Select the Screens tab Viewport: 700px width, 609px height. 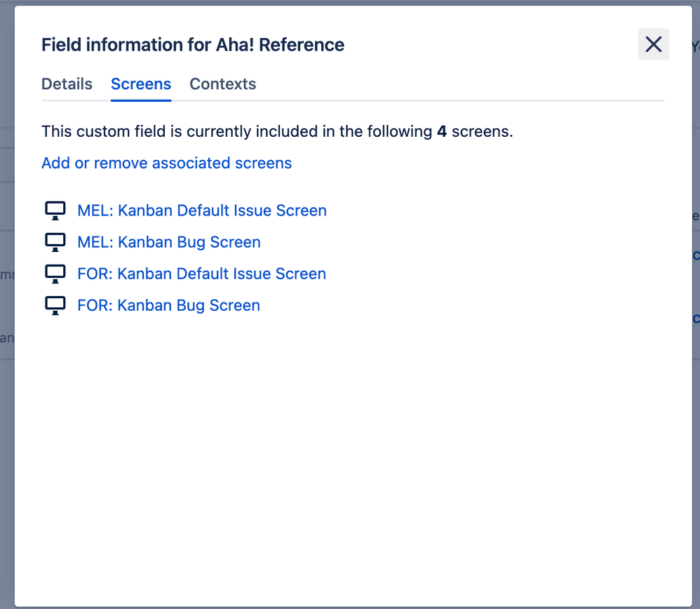coord(140,84)
